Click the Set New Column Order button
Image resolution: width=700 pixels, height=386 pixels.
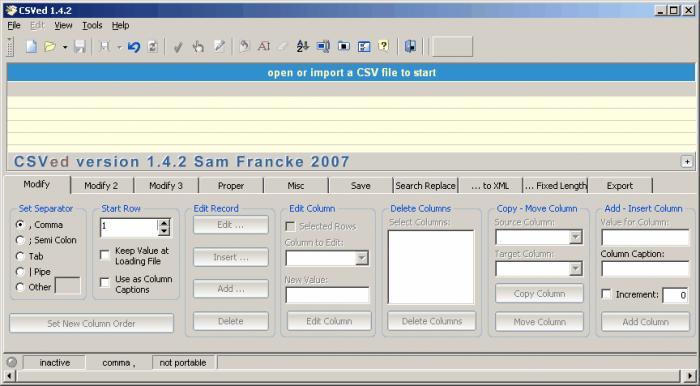click(x=91, y=323)
